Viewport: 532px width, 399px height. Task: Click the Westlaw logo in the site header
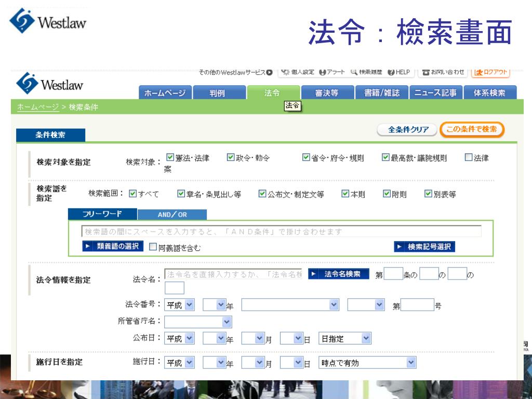(x=49, y=83)
